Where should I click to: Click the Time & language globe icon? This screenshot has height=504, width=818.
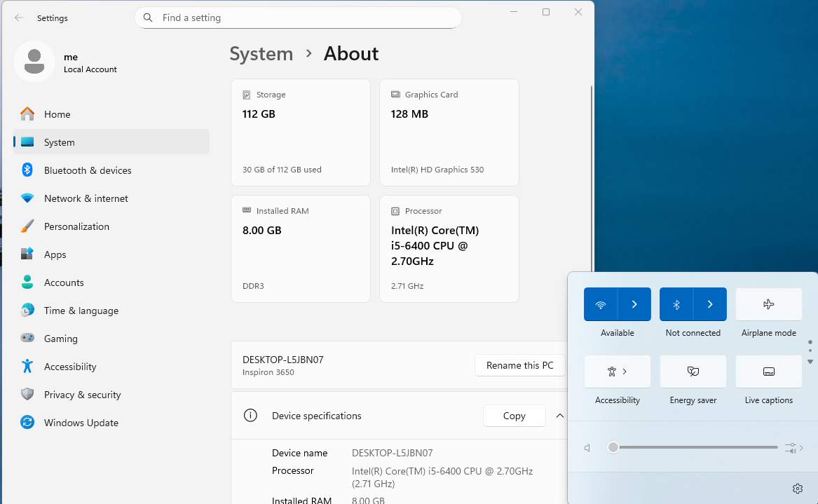point(27,311)
